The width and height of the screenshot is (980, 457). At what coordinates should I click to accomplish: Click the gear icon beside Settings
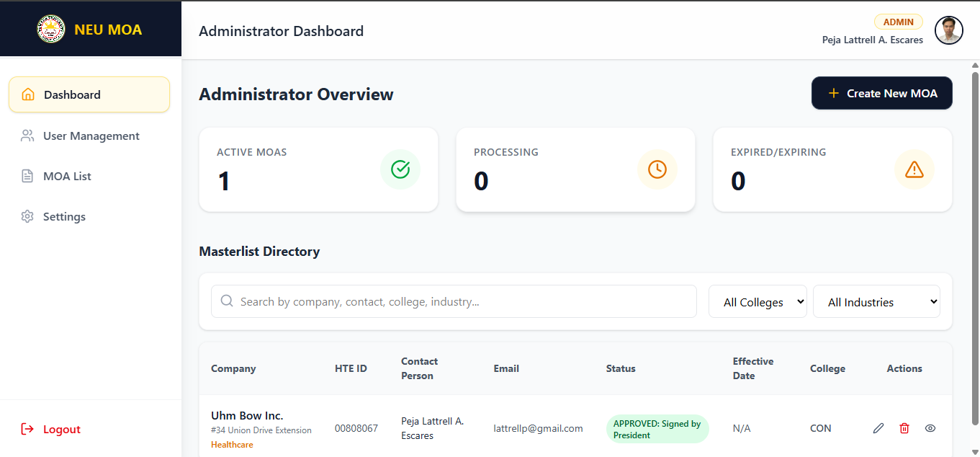(27, 216)
